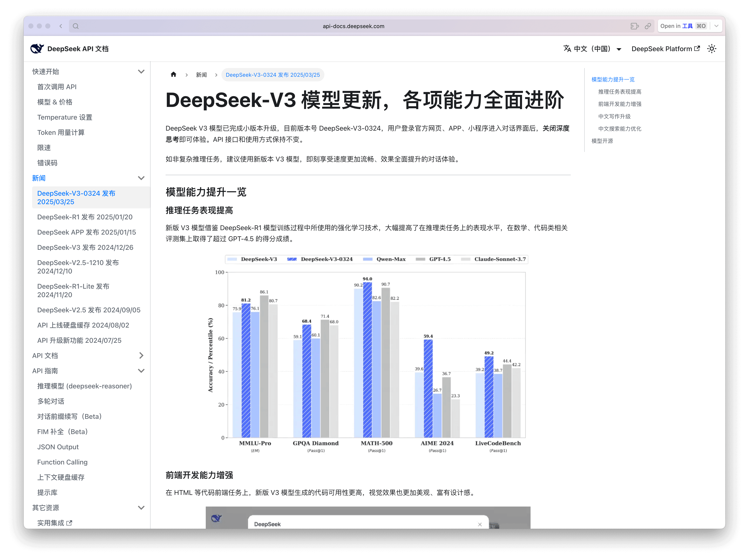
Task: Close the DeepSeek dialog with X
Action: pos(479,524)
